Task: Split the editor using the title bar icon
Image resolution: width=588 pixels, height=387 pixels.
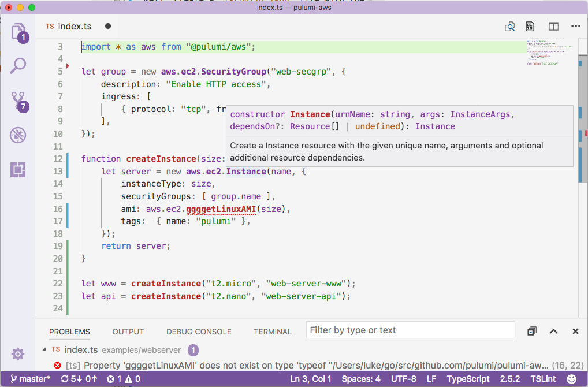Action: point(553,27)
